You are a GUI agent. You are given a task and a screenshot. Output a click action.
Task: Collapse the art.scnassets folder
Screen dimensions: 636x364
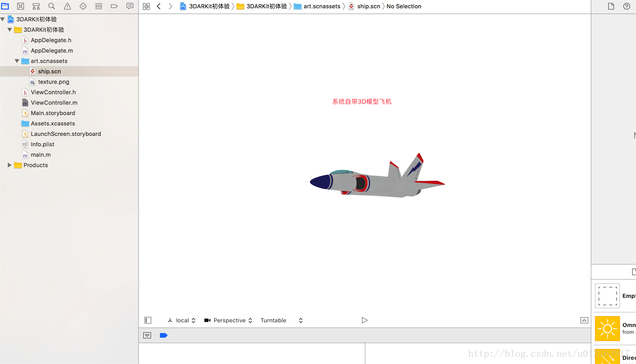coord(17,61)
